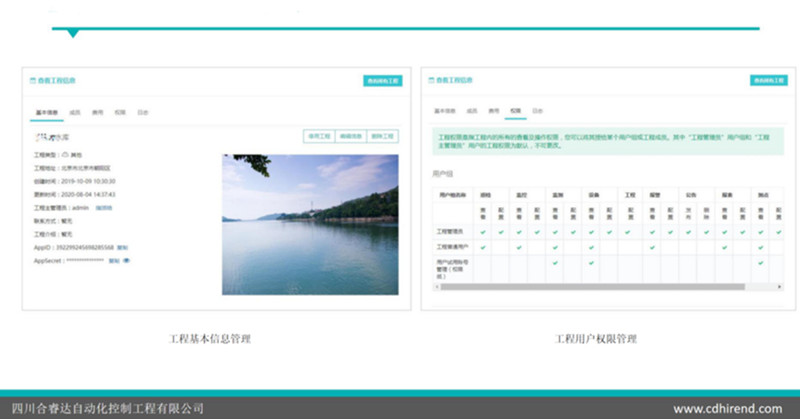The image size is (800, 419).
Task: Copy the AppID value
Action: (122, 246)
